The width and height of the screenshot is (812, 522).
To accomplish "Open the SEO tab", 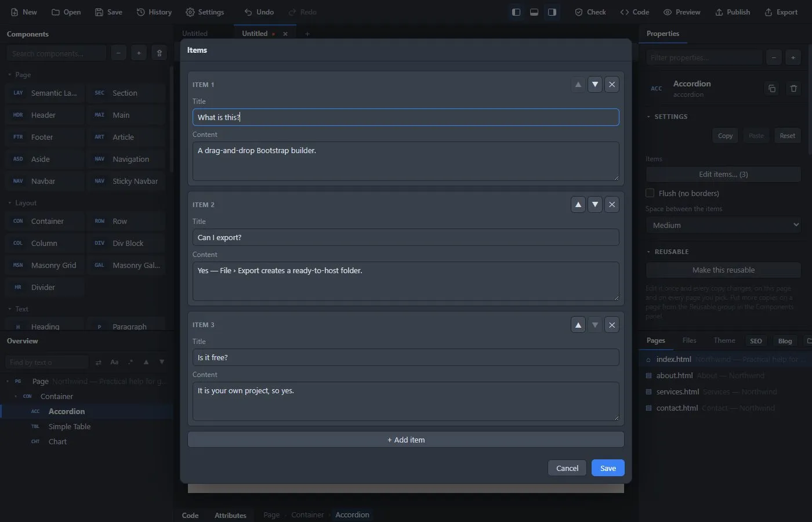I will (756, 341).
